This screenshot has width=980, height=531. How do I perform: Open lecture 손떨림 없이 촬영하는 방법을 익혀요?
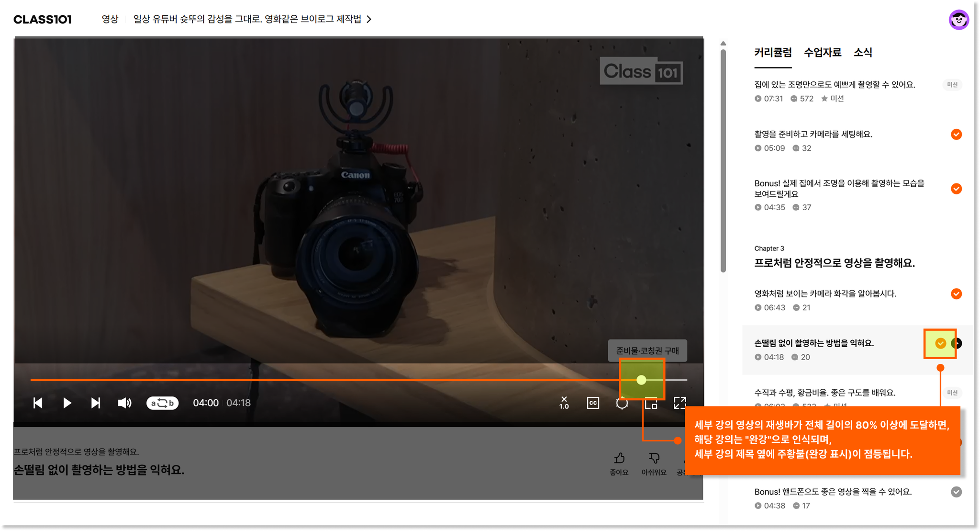click(x=814, y=343)
